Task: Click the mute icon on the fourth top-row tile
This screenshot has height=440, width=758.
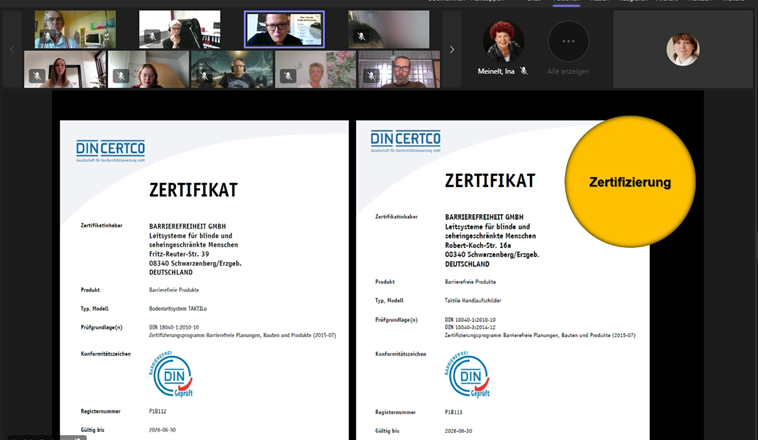Action: (x=361, y=36)
